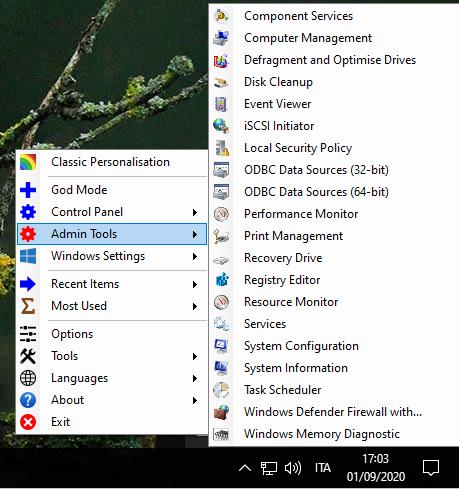Show hidden tray icons chevron
Viewport: 459px width, 489px height.
[x=245, y=468]
